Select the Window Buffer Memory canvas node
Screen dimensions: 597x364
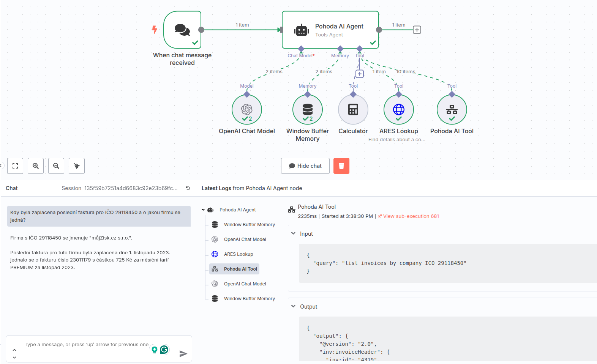point(308,109)
